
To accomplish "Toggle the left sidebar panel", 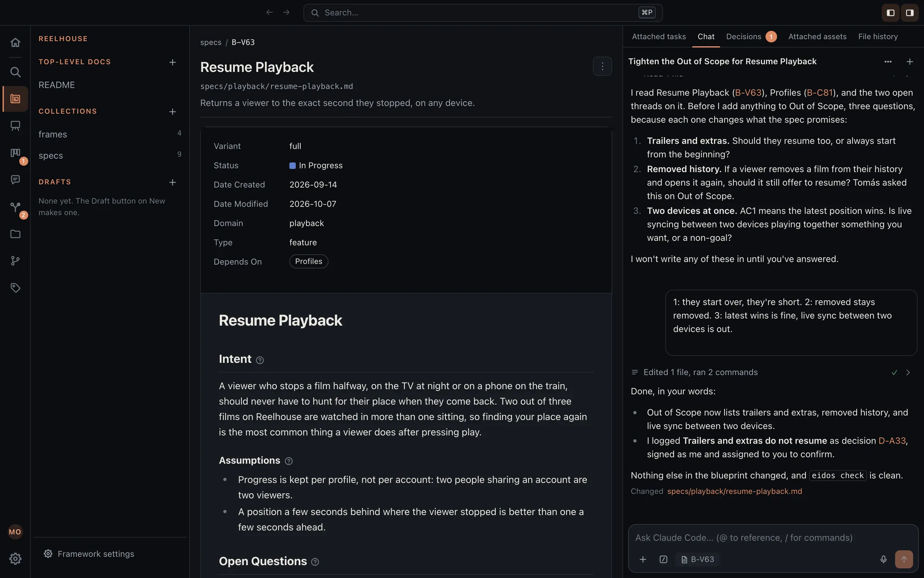I will pyautogui.click(x=891, y=13).
